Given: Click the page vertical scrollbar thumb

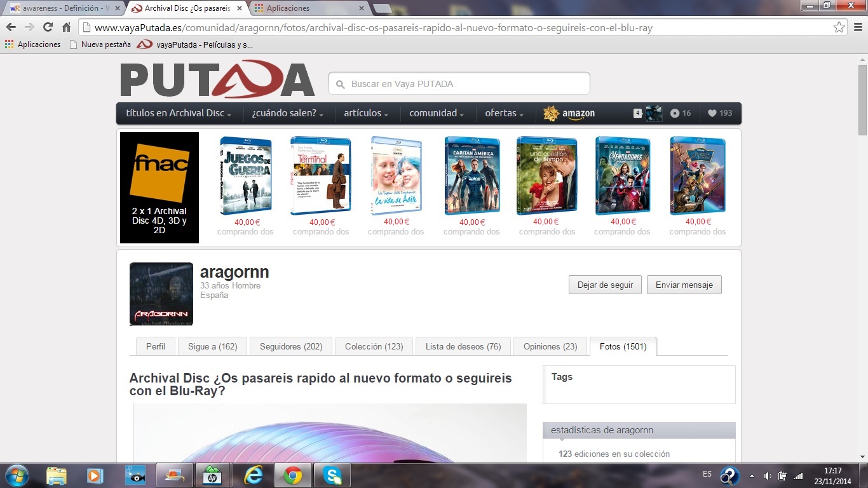Looking at the screenshot, I should click(862, 99).
